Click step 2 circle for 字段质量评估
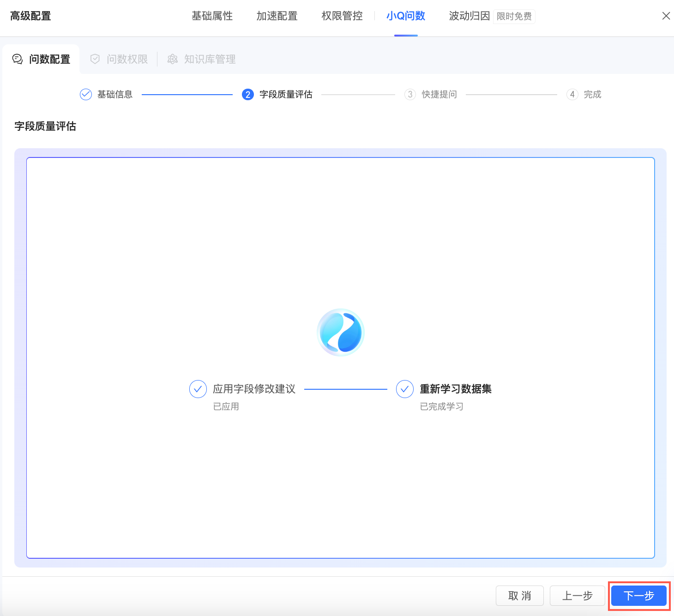Viewport: 674px width, 616px height. (248, 95)
